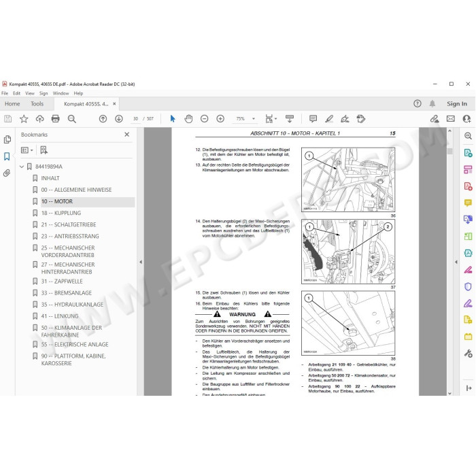Print the document
The image size is (476, 476).
[56, 119]
